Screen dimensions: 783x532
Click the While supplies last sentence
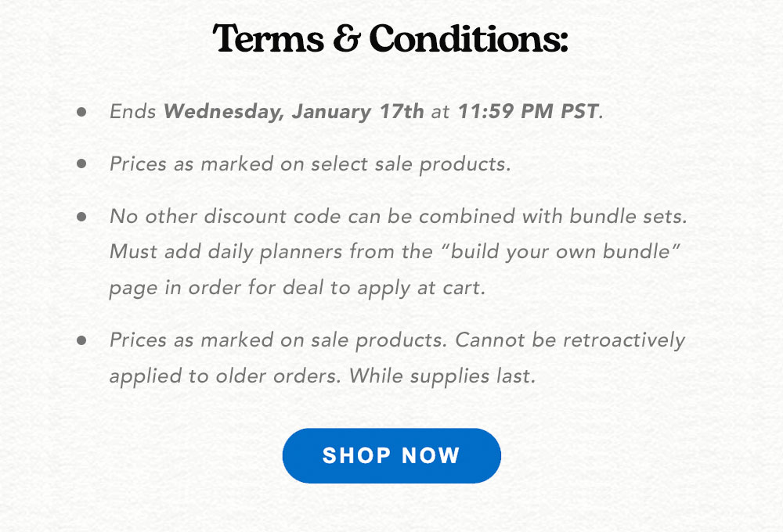pyautogui.click(x=442, y=376)
